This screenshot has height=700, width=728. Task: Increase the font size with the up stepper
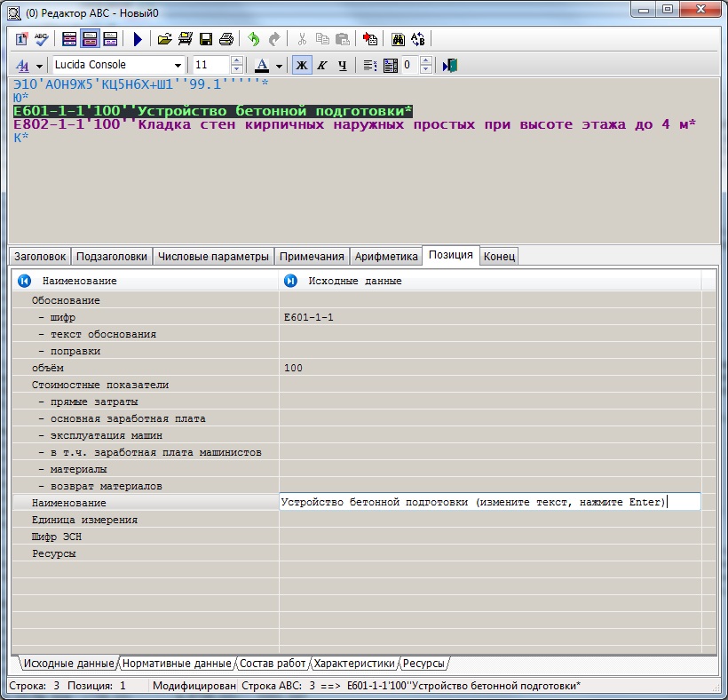point(237,60)
